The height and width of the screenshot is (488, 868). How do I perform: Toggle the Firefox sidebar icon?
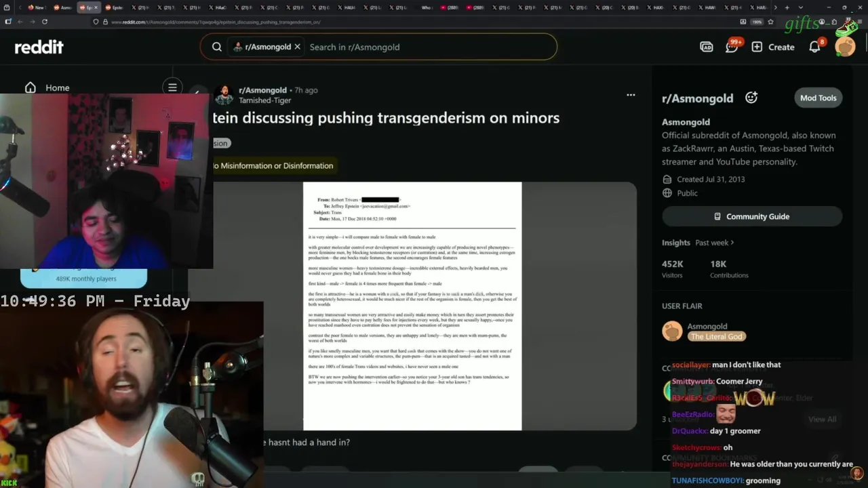pyautogui.click(x=7, y=22)
